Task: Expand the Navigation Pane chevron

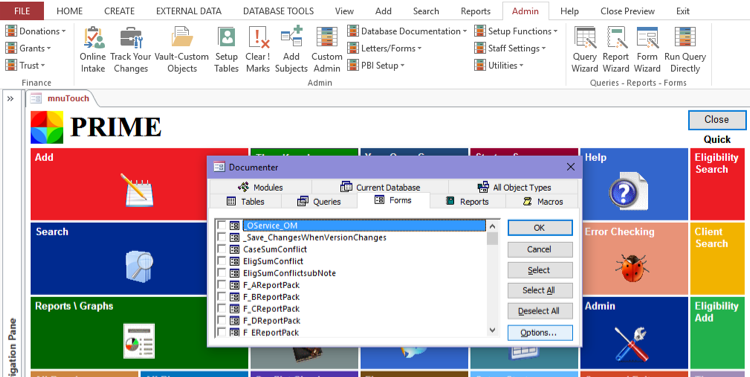Action: point(10,99)
